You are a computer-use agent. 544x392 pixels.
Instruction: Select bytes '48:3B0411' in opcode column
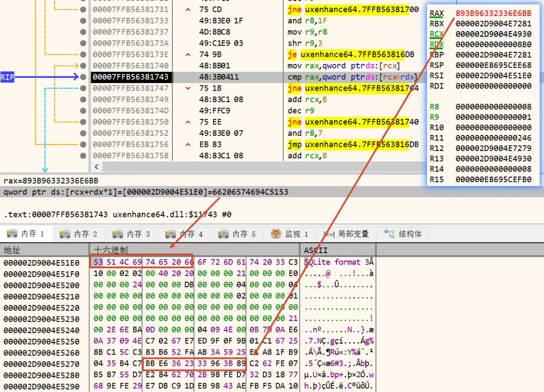(x=219, y=77)
